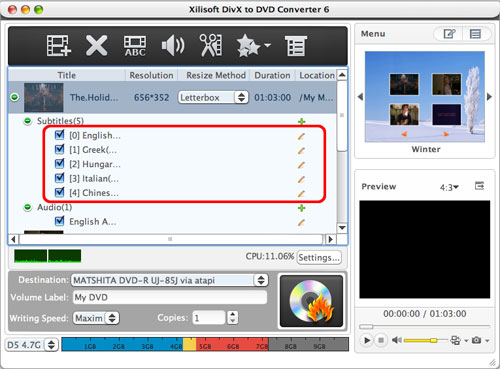Click the Copies number field
500x369 pixels.
(209, 318)
